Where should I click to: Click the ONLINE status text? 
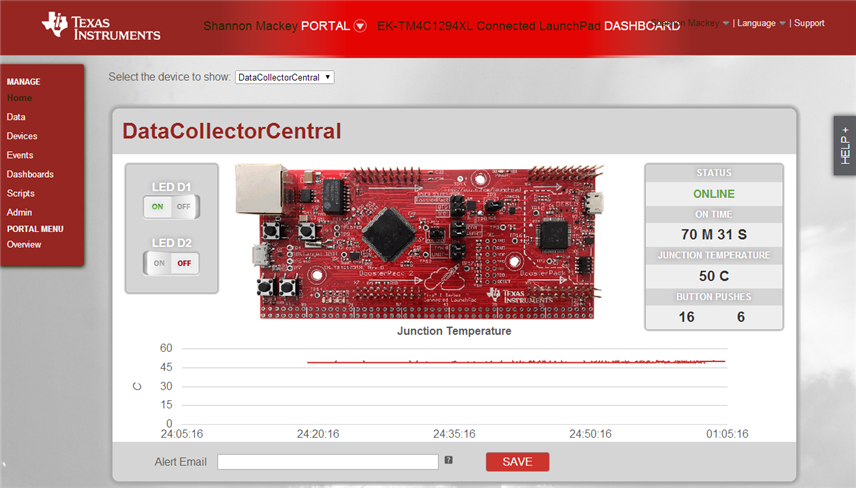pyautogui.click(x=714, y=194)
